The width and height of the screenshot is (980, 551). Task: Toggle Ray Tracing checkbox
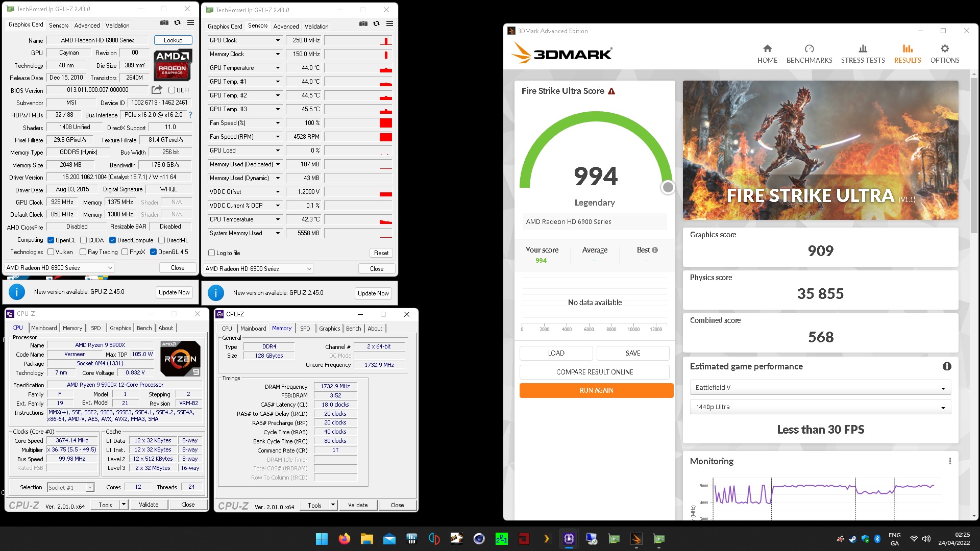tap(83, 252)
